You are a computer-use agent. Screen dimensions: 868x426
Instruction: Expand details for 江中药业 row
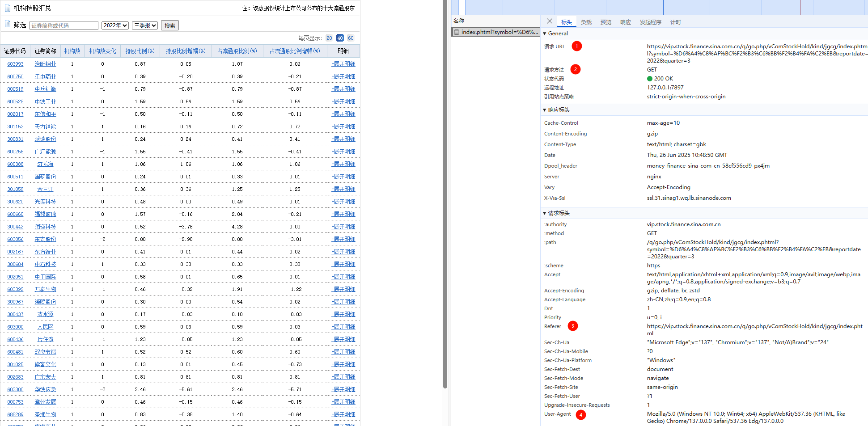click(x=343, y=76)
